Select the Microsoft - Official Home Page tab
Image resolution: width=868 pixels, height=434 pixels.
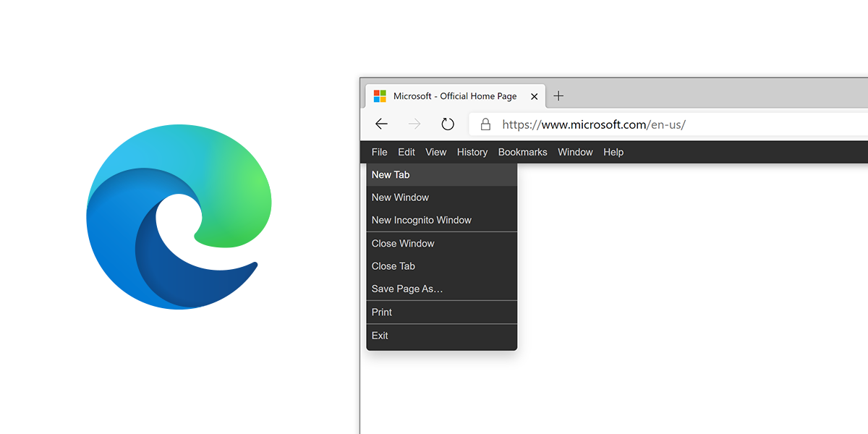click(x=455, y=96)
